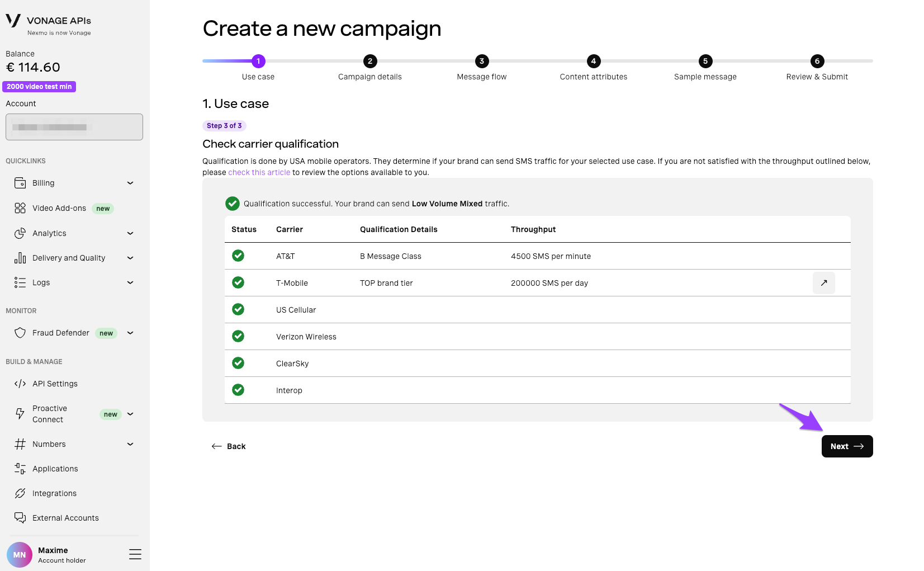Click the '200000 SMS per day' cell
This screenshot has height=571, width=924.
tap(549, 283)
